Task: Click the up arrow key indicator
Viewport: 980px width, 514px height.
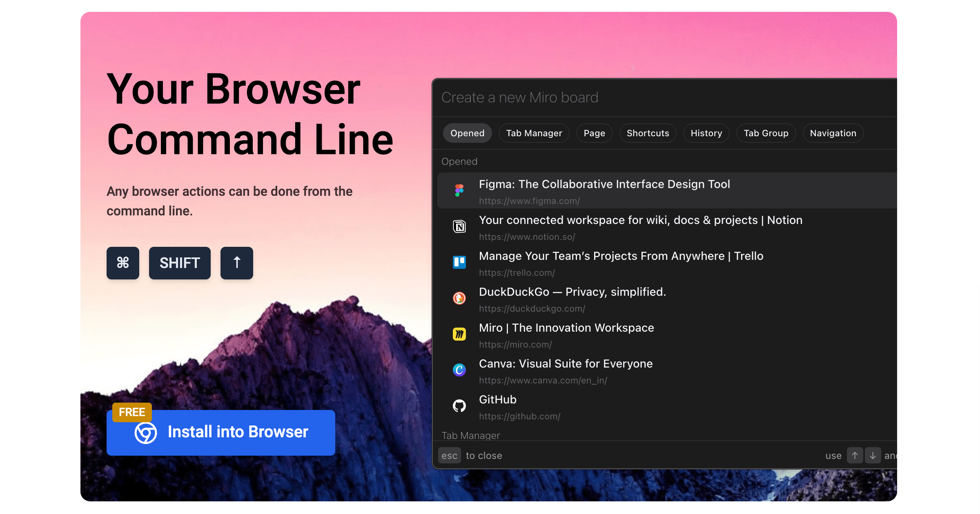Action: (855, 455)
